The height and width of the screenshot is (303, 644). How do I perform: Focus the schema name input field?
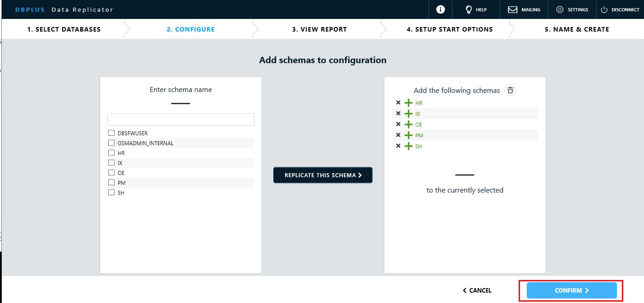point(181,119)
